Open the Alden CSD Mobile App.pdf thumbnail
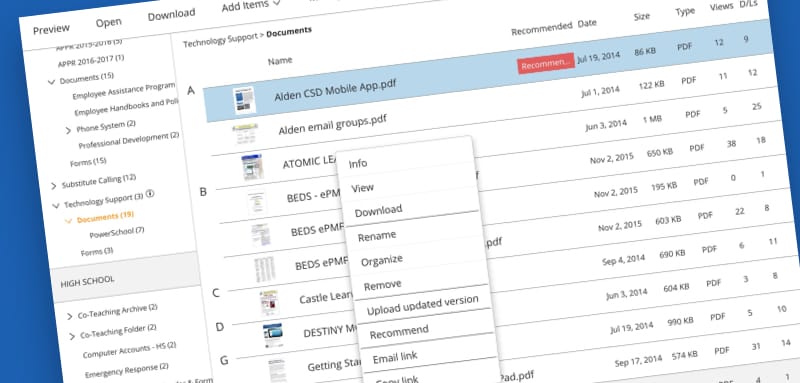 click(244, 101)
